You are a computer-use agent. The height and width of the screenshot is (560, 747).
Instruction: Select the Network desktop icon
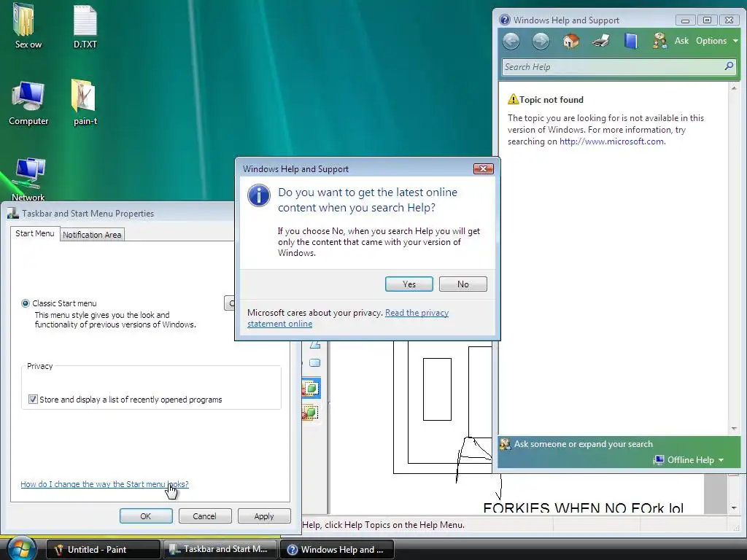28,179
